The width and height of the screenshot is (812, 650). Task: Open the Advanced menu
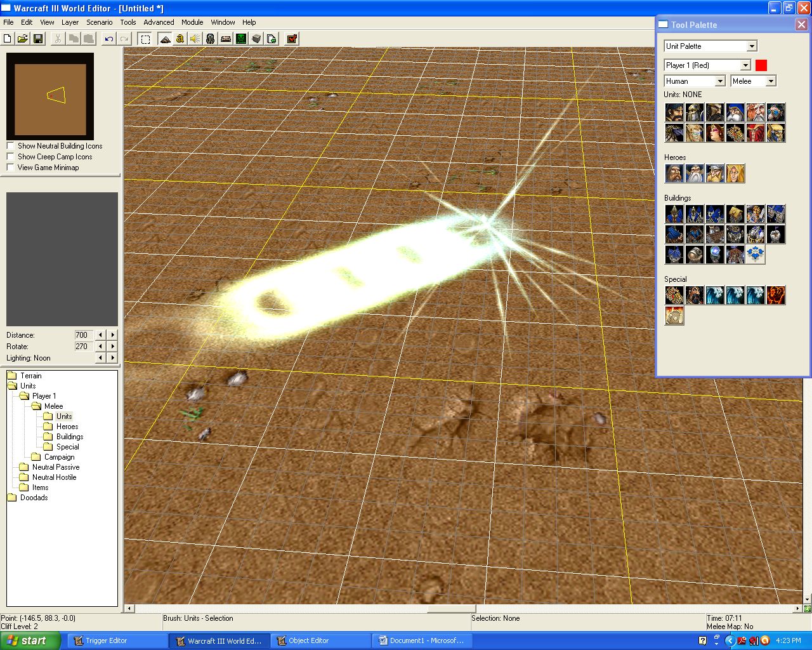point(159,22)
